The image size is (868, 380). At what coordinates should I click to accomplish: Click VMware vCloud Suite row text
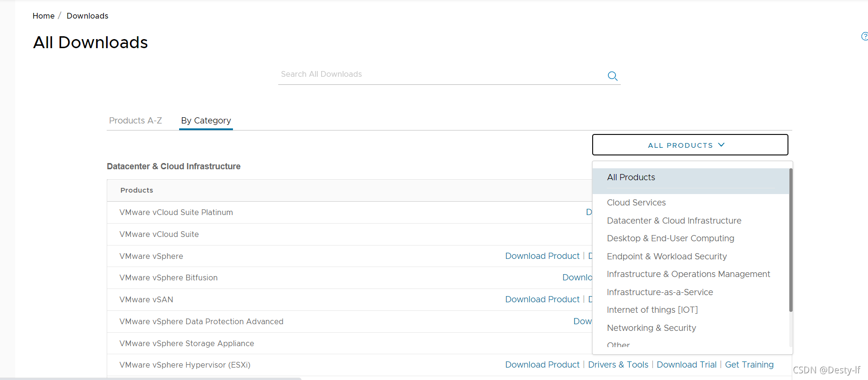(159, 235)
